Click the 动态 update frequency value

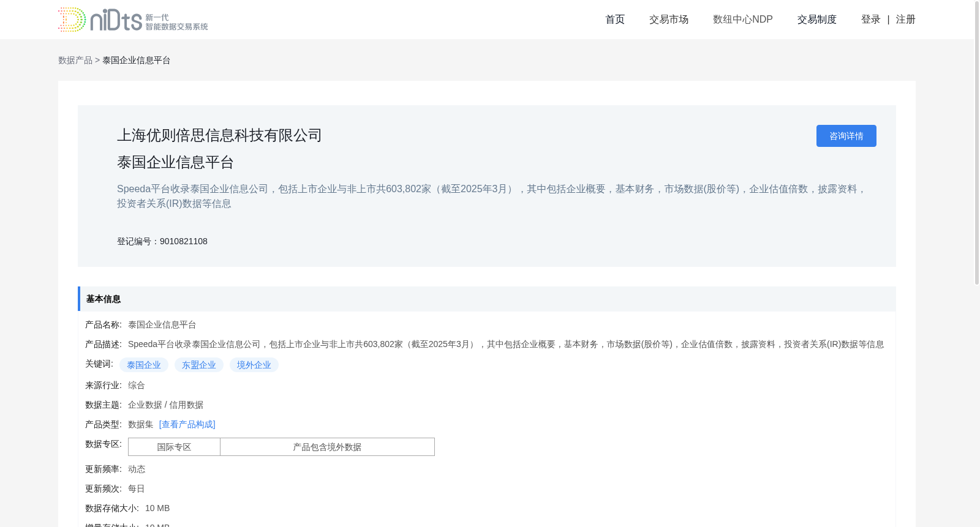pyautogui.click(x=137, y=469)
